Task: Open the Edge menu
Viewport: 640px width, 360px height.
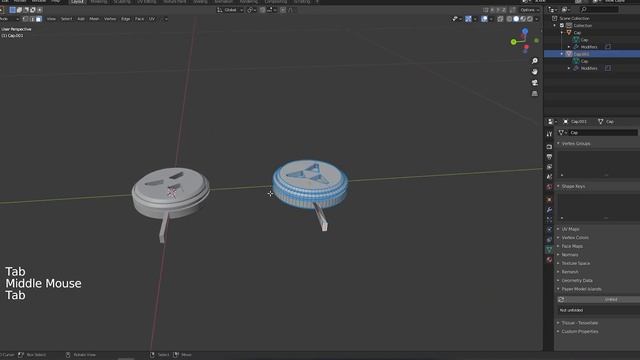Action: [x=125, y=19]
